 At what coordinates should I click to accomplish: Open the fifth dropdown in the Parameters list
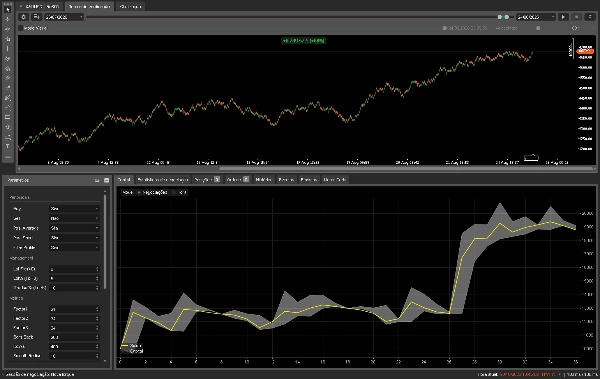click(74, 248)
